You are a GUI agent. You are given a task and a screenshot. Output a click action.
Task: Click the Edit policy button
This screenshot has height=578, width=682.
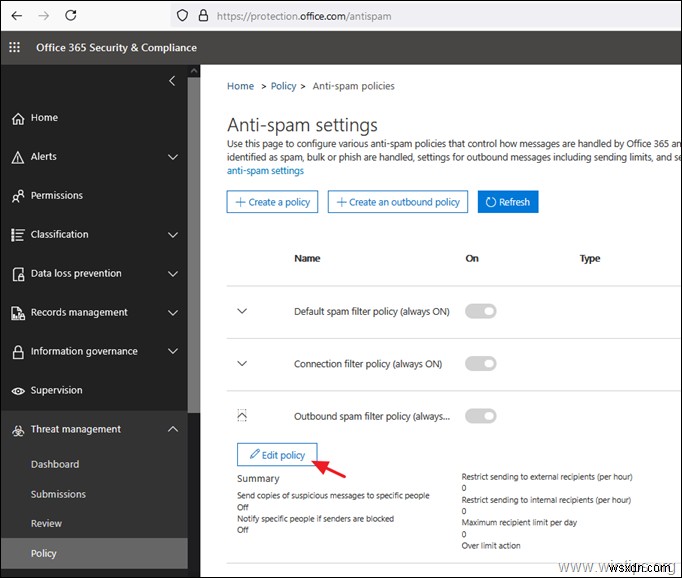coord(277,455)
